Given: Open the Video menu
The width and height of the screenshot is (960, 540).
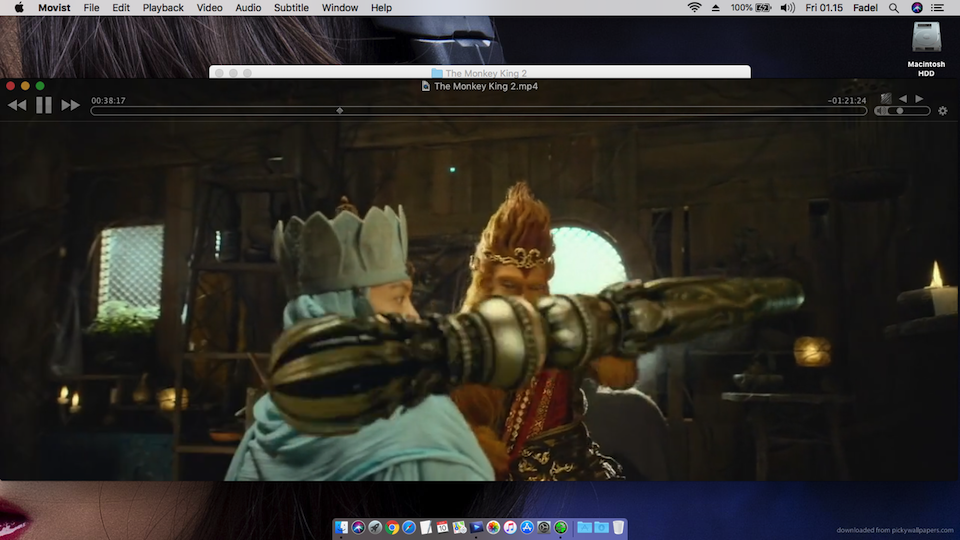Looking at the screenshot, I should 209,8.
